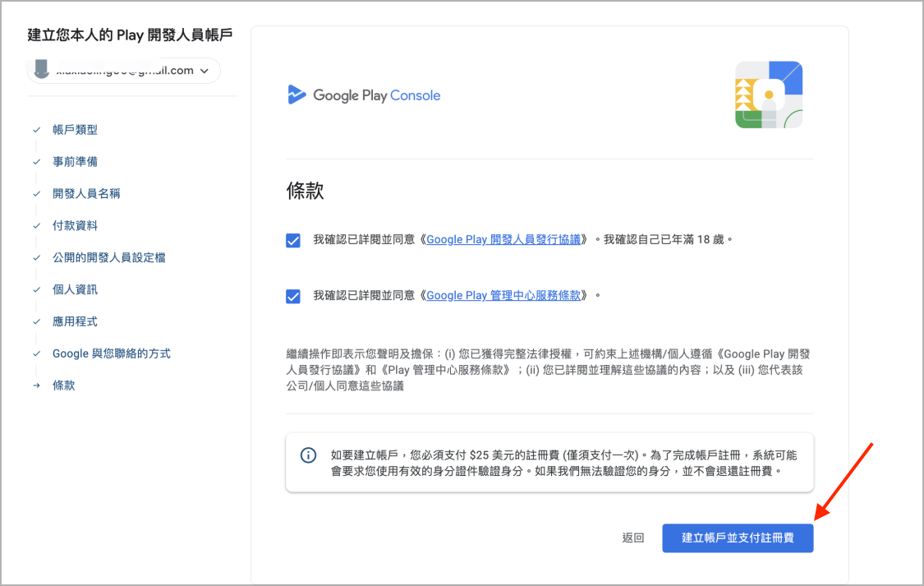Screen dimensions: 924x586
Task: Click the 返回 button
Action: coord(633,538)
